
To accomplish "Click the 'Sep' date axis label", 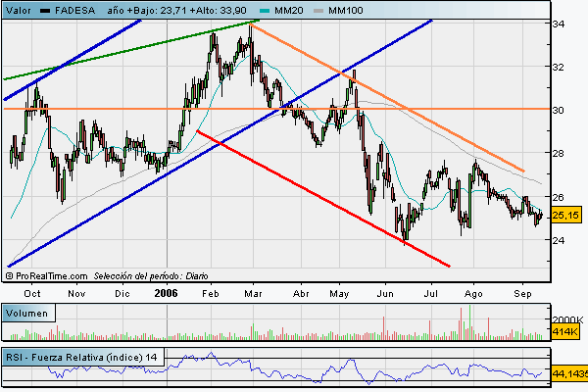I will tap(522, 294).
